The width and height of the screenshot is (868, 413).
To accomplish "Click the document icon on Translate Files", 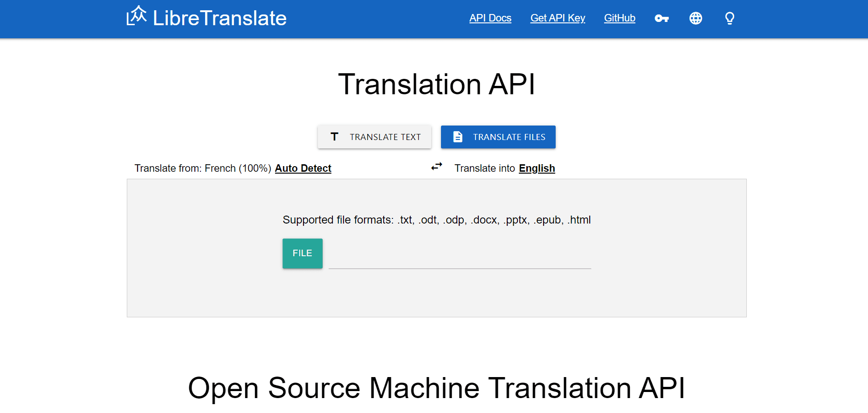I will click(458, 137).
